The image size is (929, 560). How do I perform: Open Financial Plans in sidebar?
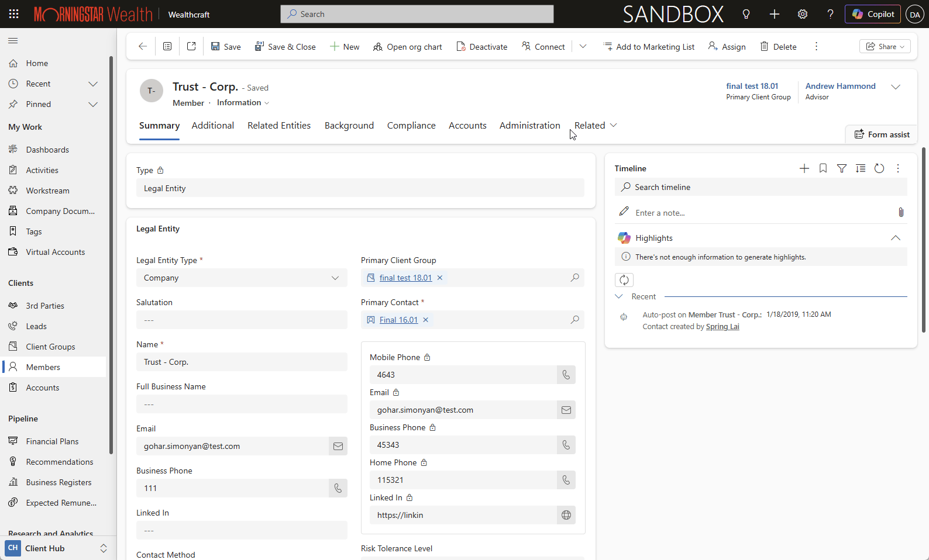coord(52,441)
